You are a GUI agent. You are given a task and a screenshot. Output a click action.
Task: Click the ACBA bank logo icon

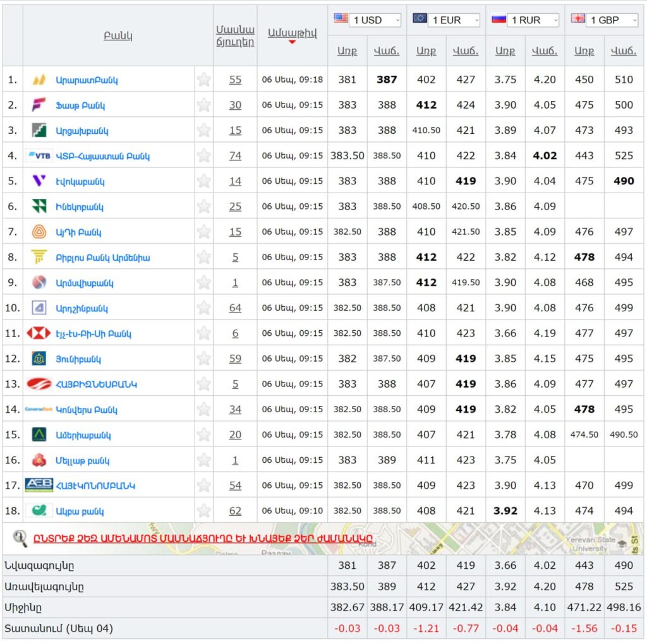click(x=39, y=511)
